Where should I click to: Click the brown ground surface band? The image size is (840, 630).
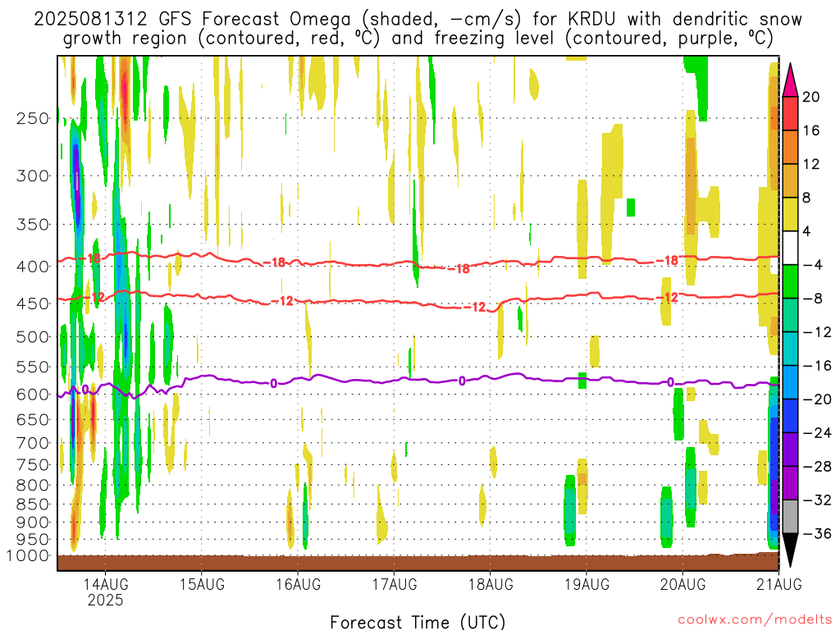coord(418,562)
